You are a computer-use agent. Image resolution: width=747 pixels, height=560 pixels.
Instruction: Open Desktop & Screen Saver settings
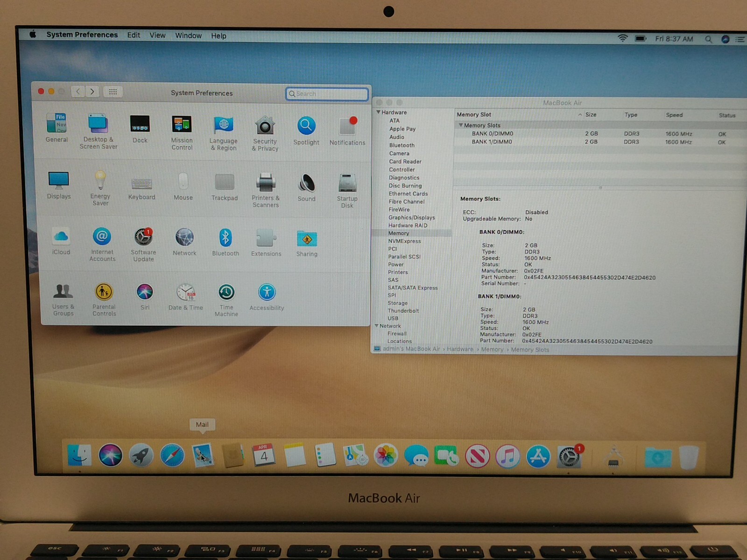tap(99, 131)
